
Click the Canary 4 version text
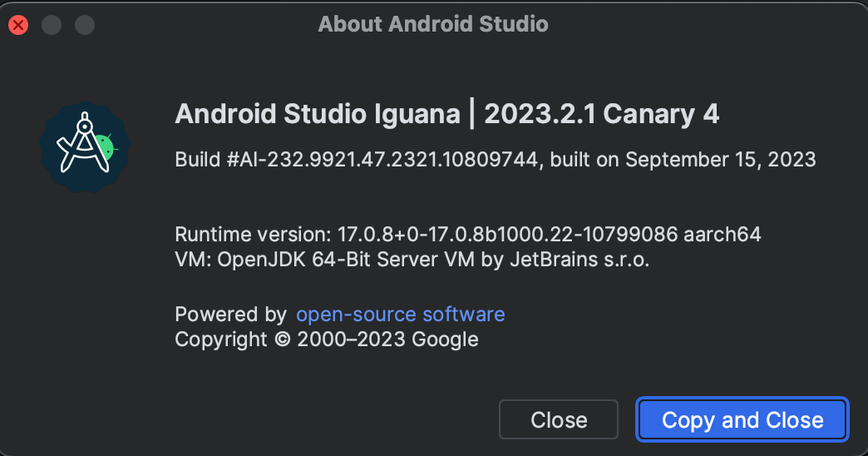point(660,114)
